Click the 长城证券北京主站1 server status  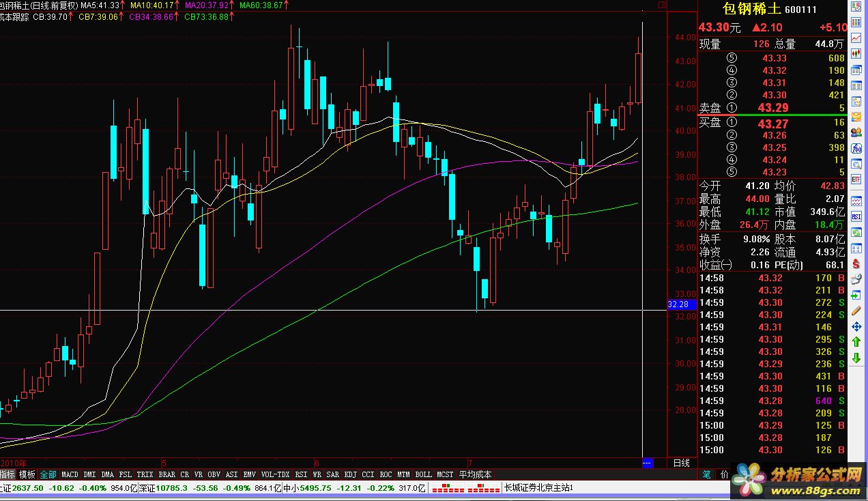(x=538, y=488)
